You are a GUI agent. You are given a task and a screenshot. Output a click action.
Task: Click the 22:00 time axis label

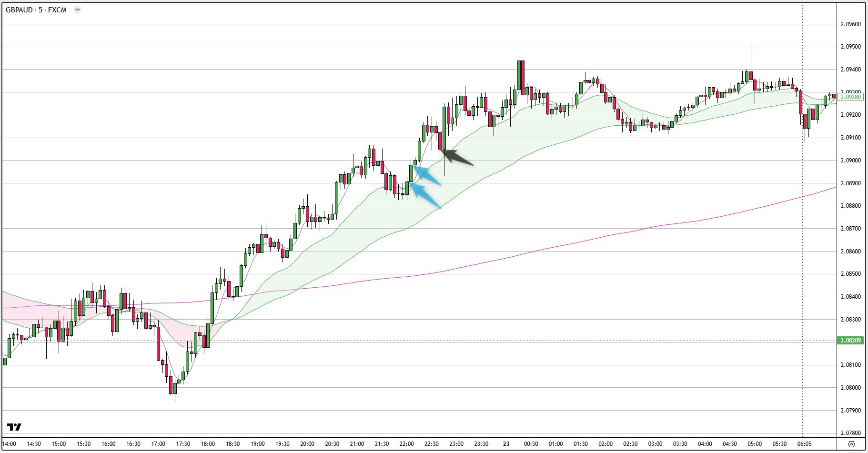coord(406,444)
